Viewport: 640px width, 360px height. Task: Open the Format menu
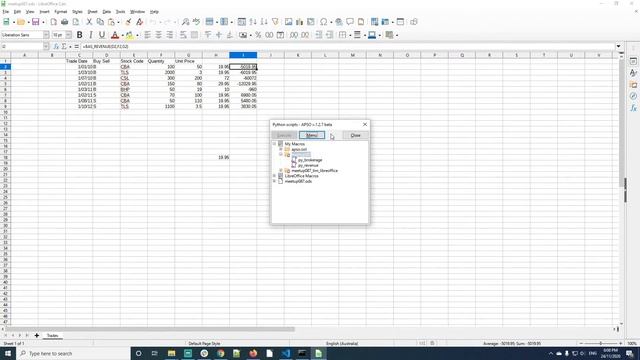pos(60,12)
